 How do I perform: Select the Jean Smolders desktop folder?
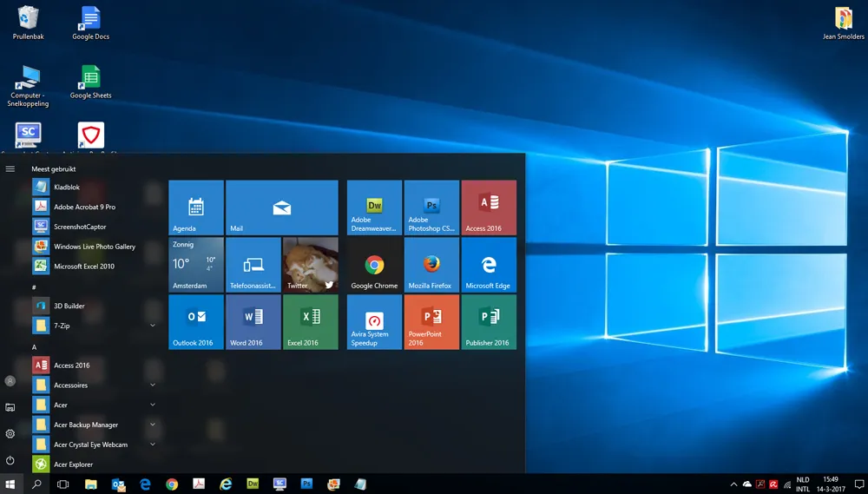click(x=844, y=23)
